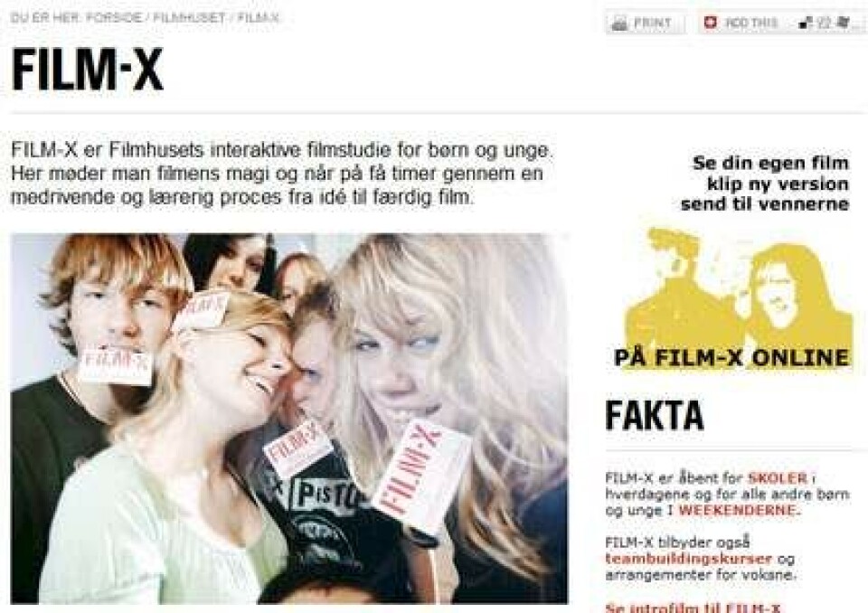
Task: Click the photo of teenagers holding FILM-X cards
Action: (x=289, y=418)
